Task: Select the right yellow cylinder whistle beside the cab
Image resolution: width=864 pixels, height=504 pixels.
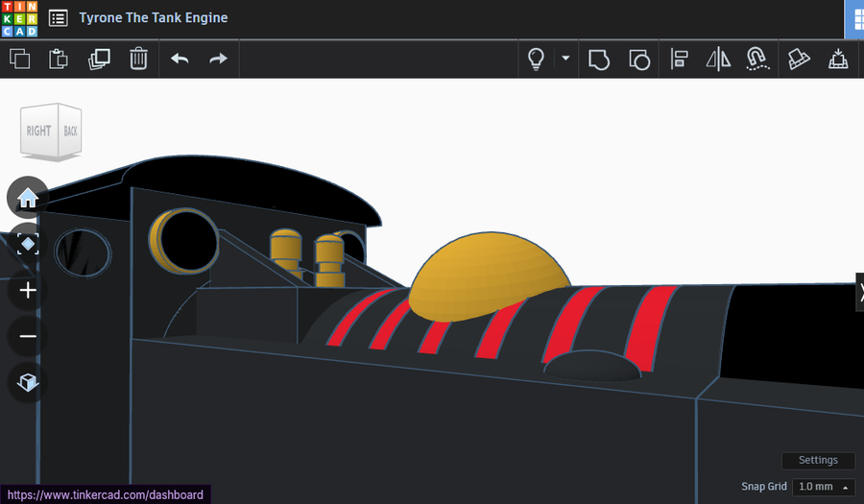Action: point(329,262)
